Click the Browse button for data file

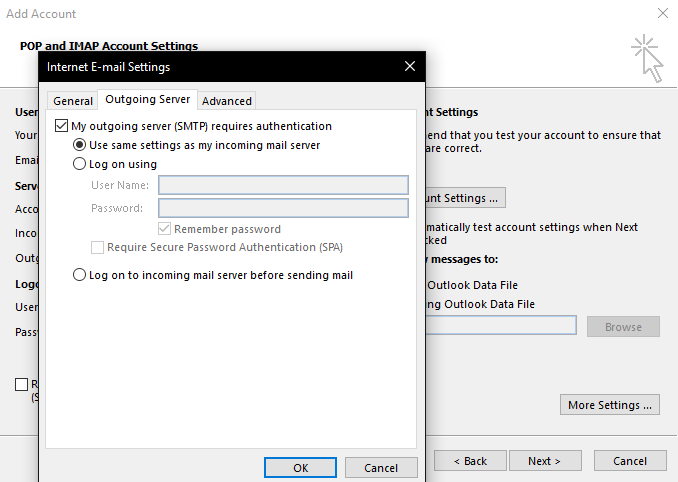623,327
